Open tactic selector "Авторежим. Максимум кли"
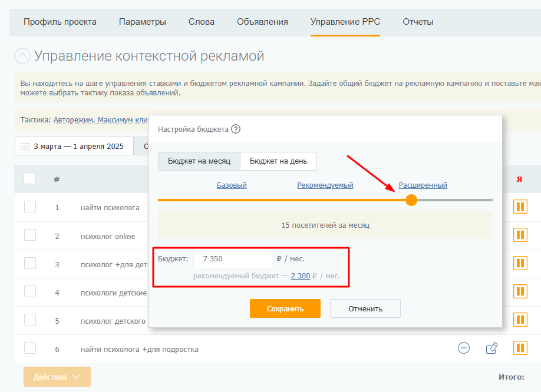541x392 pixels. [x=100, y=120]
